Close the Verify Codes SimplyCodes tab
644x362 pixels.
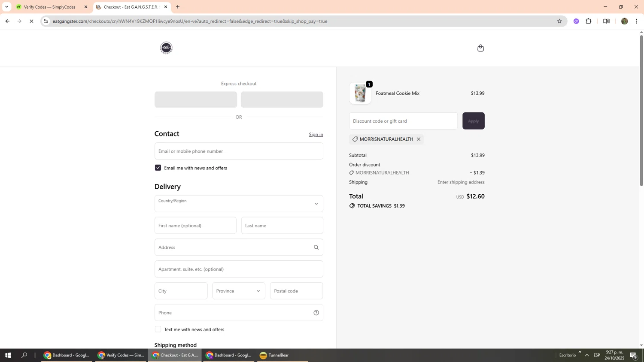86,7
